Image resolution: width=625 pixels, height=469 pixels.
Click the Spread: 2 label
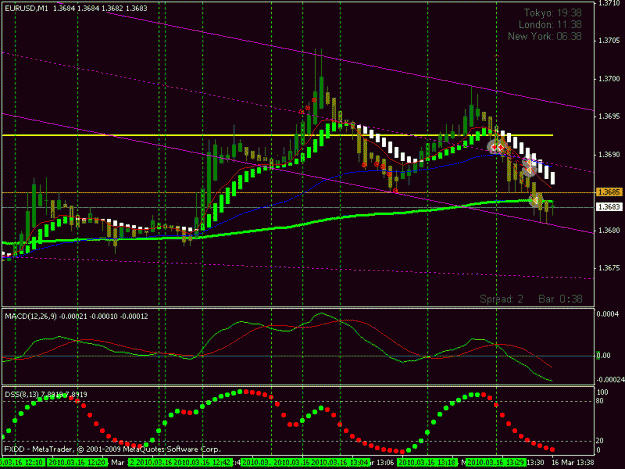coord(501,299)
